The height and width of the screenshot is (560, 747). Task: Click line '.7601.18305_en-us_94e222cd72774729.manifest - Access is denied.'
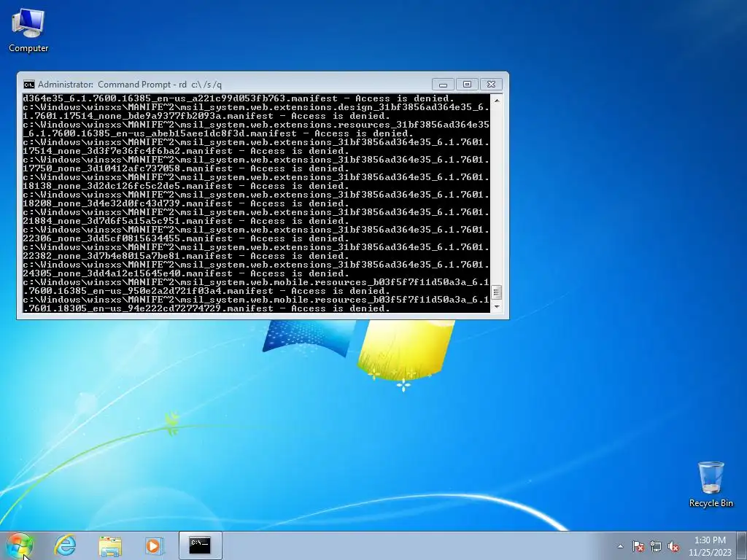coord(206,308)
